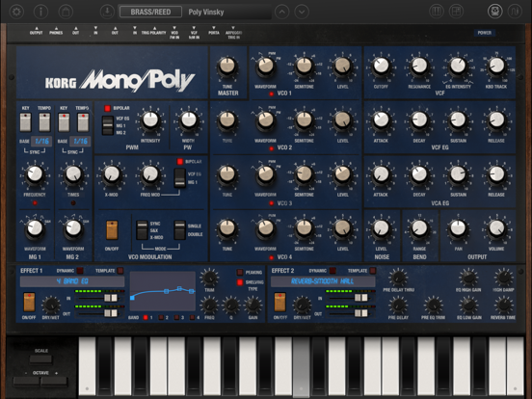Tap the save preset download icon
This screenshot has width=532, height=399.
point(107,12)
